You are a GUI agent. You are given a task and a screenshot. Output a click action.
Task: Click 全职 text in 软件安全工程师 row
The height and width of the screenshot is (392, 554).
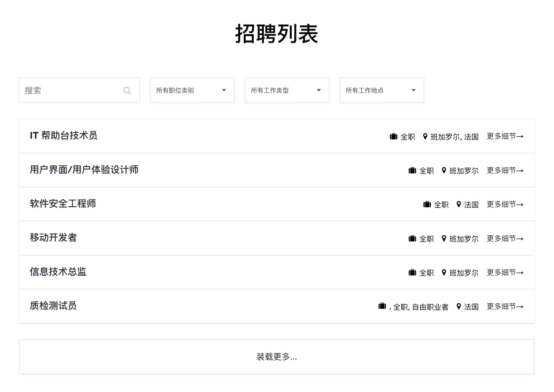coord(441,205)
